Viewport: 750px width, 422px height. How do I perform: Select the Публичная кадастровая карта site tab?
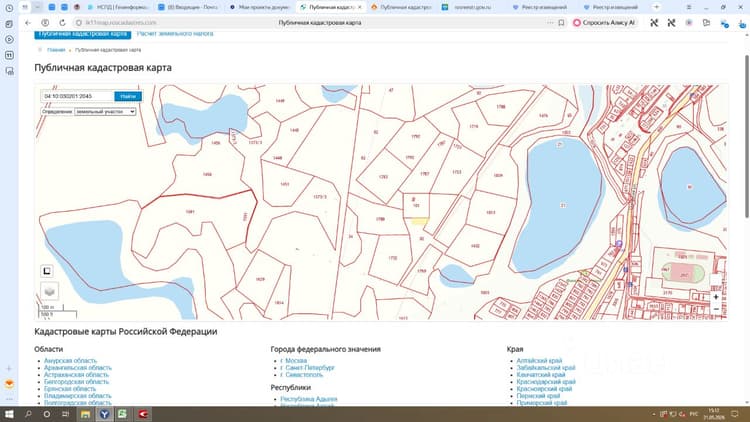[x=82, y=34]
